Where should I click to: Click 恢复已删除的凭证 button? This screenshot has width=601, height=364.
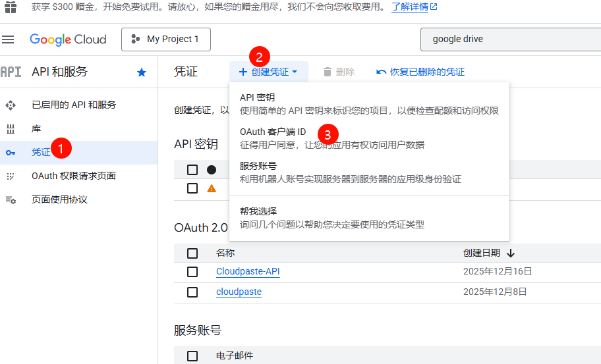420,72
